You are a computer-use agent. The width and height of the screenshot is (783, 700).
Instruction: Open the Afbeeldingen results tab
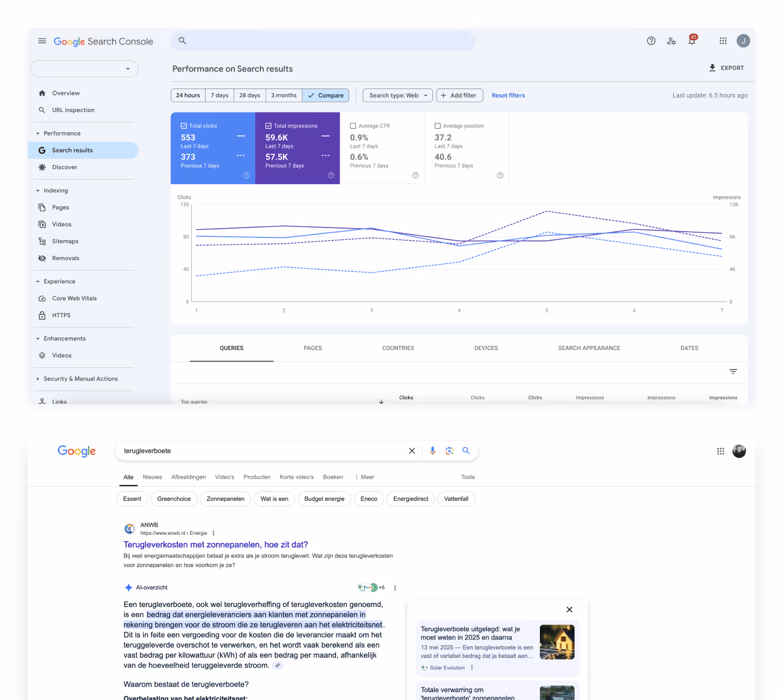click(189, 477)
